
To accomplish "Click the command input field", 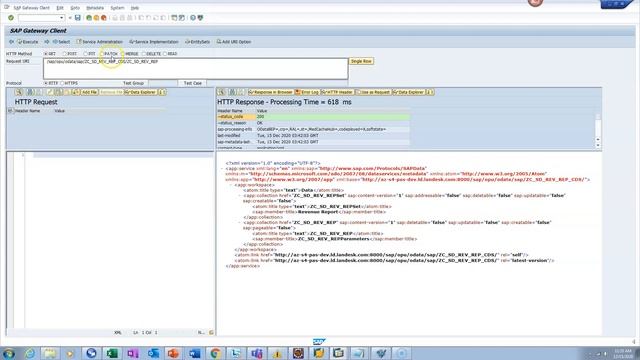I will coord(39,18).
